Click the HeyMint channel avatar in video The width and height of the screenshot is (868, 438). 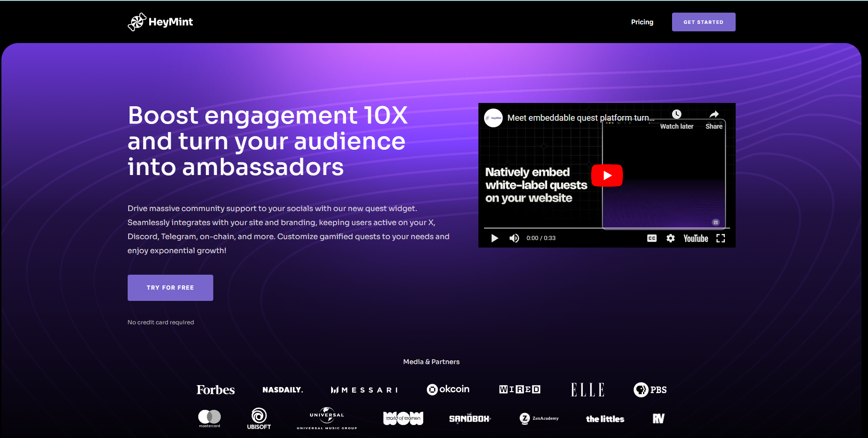(x=493, y=118)
